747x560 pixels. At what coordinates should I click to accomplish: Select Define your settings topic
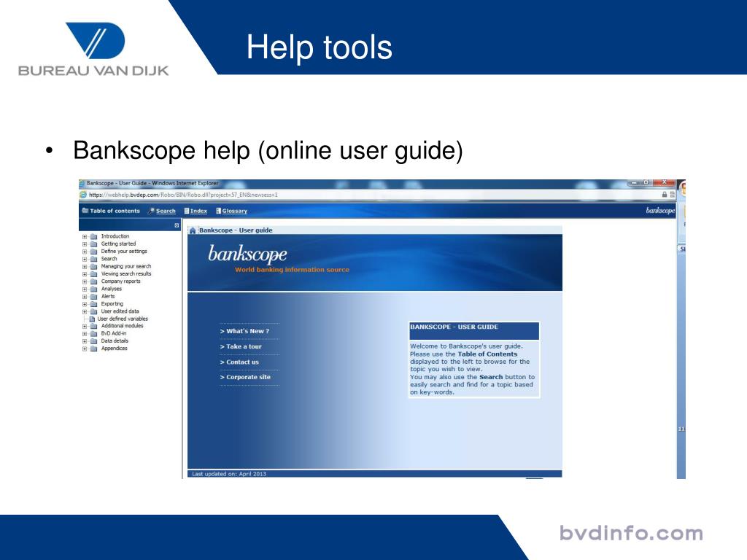click(x=124, y=252)
